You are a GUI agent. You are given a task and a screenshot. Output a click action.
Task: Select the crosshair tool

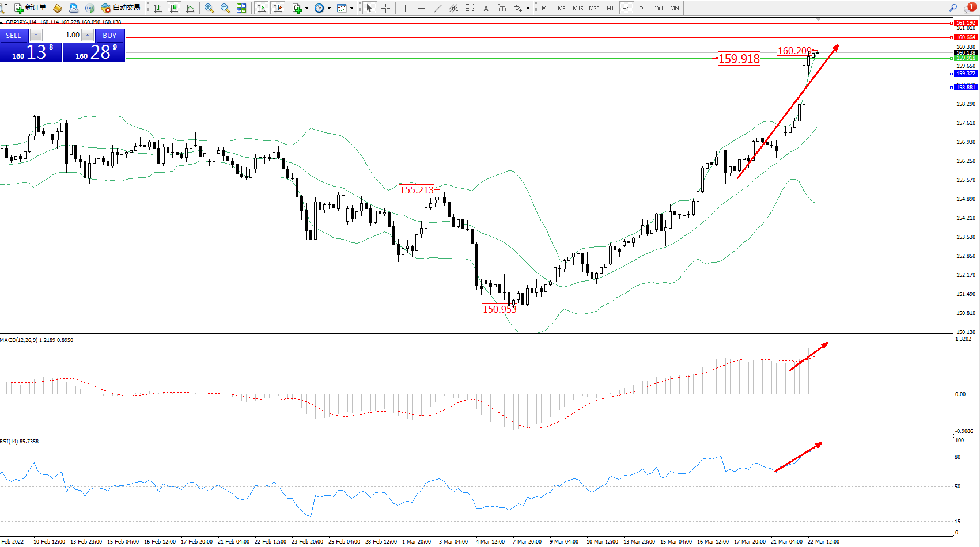point(385,8)
